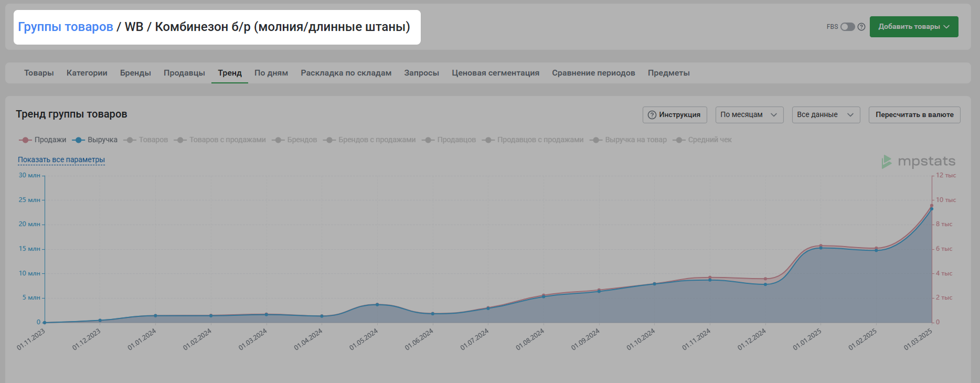Toggle the Выручка series legend marker

point(78,140)
